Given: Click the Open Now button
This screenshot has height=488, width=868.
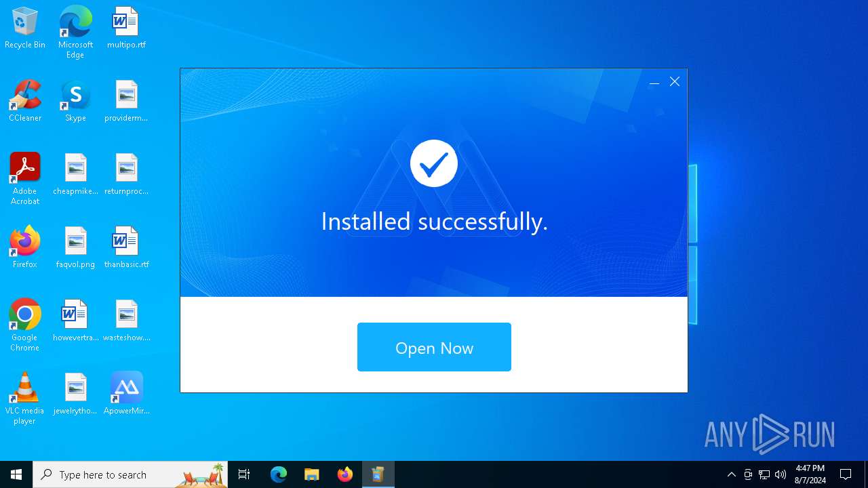Looking at the screenshot, I should 434,347.
